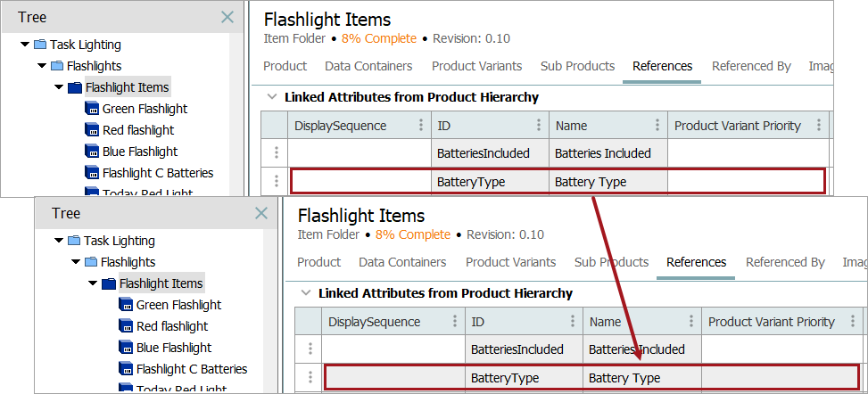Click Flashlight Items folder icon in lower tree
868x394 pixels.
(x=109, y=283)
